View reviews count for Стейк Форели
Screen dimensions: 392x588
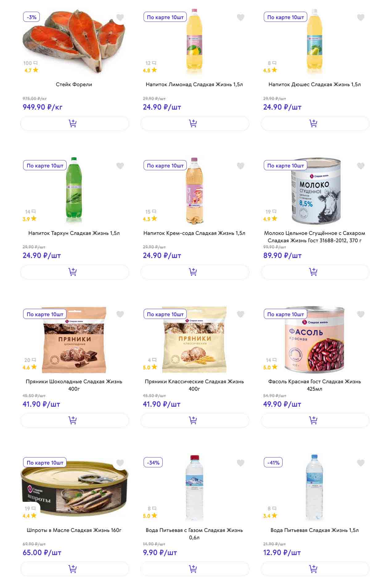[x=30, y=63]
